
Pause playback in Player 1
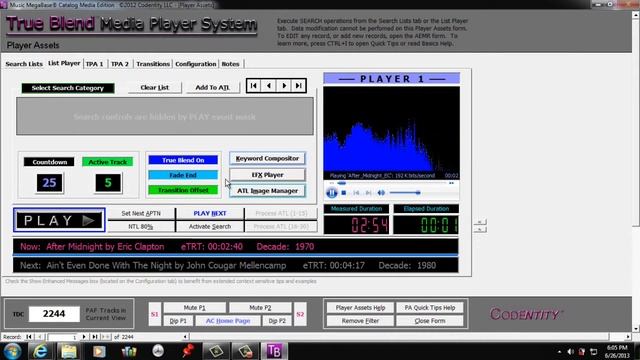[331, 193]
